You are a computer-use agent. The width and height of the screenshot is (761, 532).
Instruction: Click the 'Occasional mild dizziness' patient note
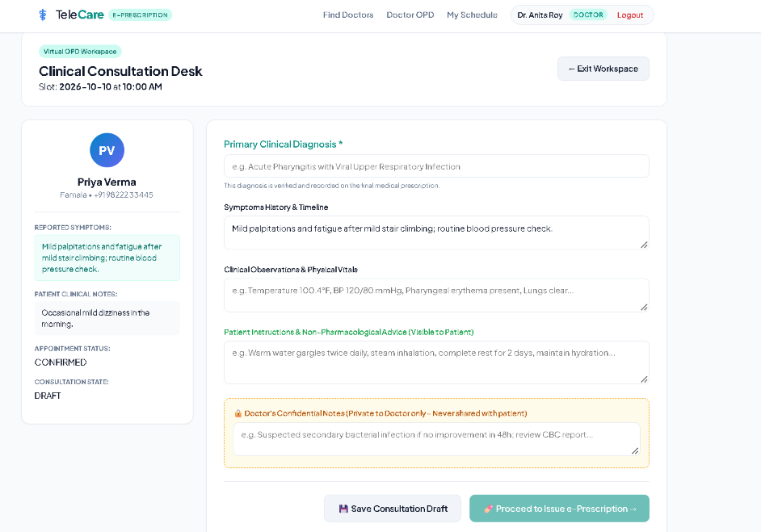pyautogui.click(x=107, y=319)
